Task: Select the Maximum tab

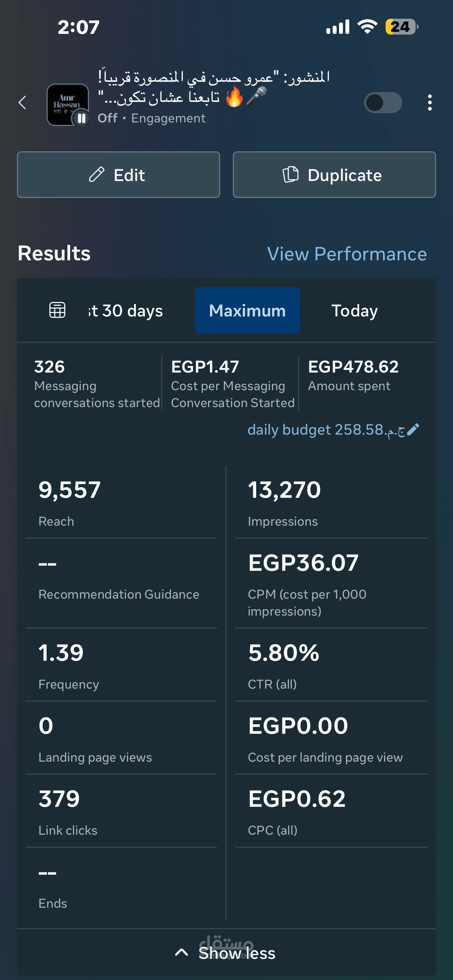Action: pyautogui.click(x=247, y=310)
